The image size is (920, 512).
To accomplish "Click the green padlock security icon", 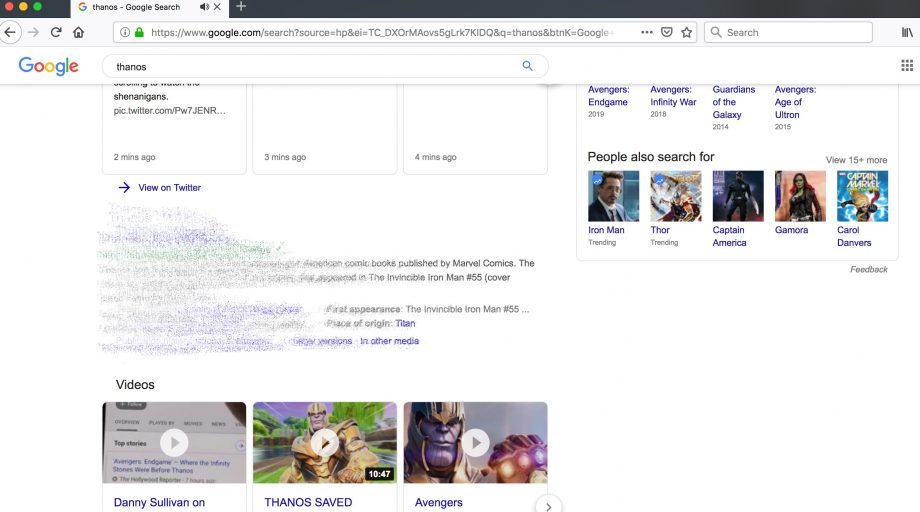I will [x=139, y=32].
